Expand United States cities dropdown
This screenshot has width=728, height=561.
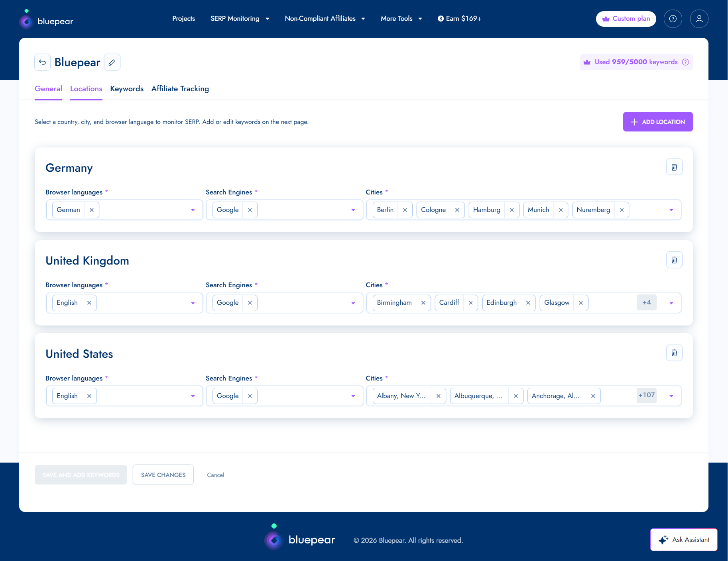pos(671,396)
